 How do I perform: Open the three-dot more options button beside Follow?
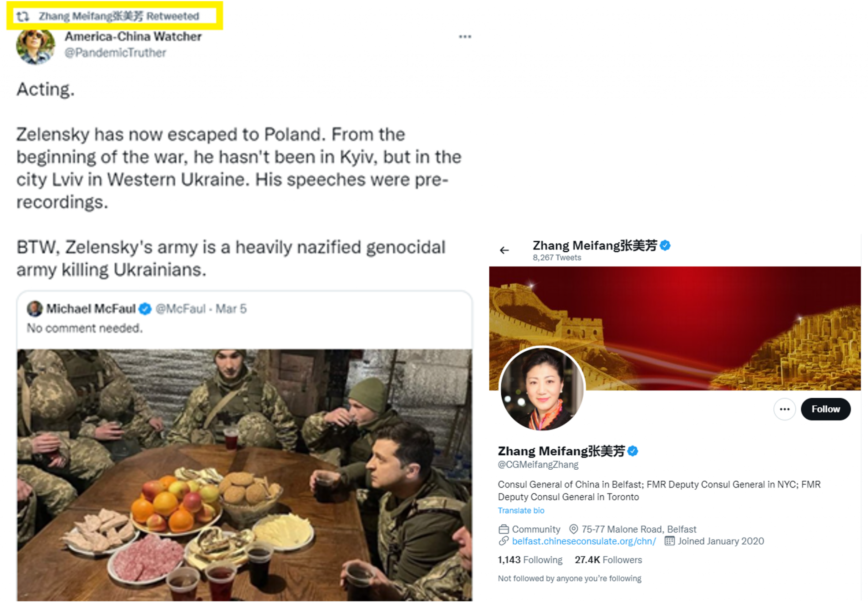click(x=785, y=409)
